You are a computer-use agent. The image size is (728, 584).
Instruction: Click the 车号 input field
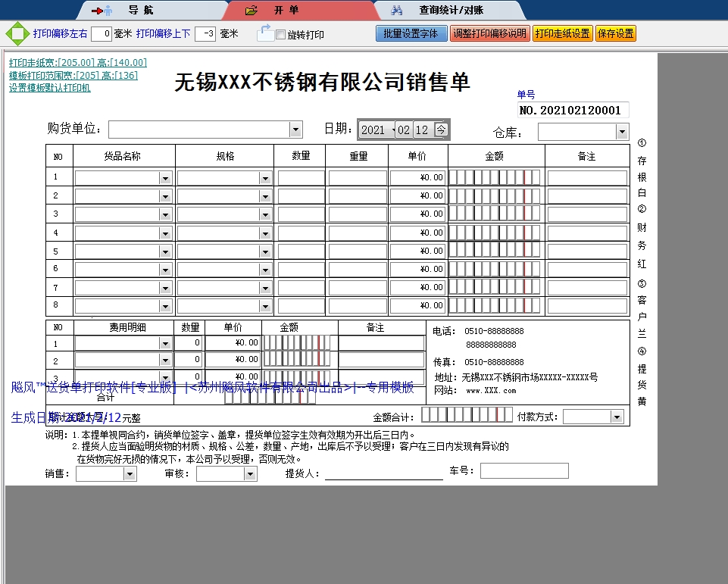point(523,471)
